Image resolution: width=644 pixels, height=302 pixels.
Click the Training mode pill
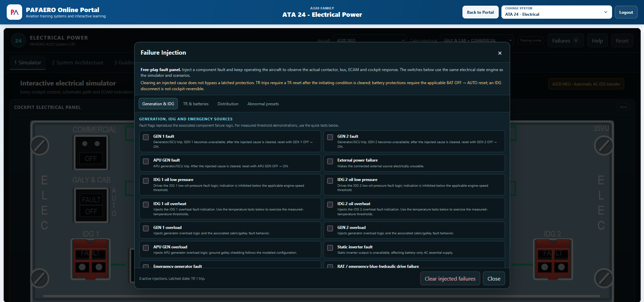tap(531, 41)
